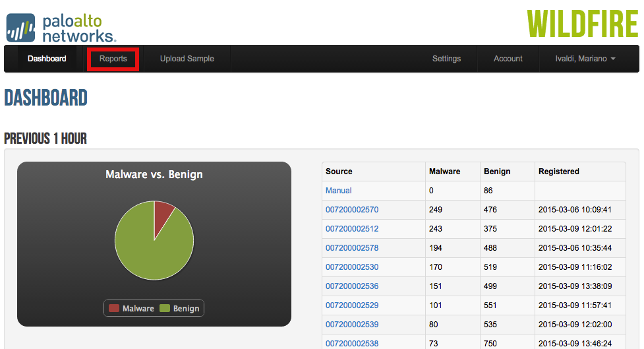Click benign count 86 in Manual row
Image resolution: width=644 pixels, height=349 pixels.
488,191
